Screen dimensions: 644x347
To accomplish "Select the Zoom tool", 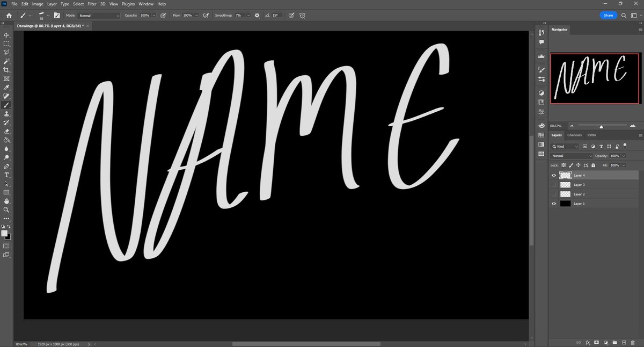I will pyautogui.click(x=6, y=209).
